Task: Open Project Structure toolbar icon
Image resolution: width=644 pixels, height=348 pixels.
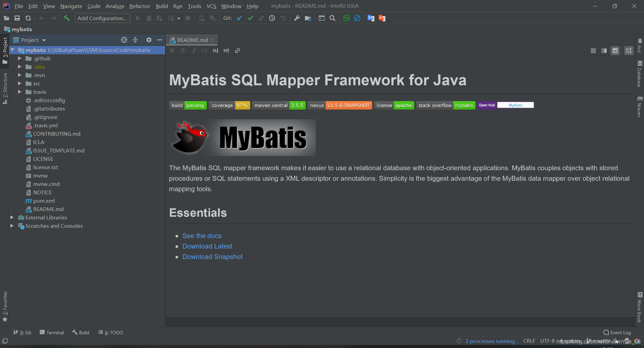Action: pyautogui.click(x=308, y=18)
